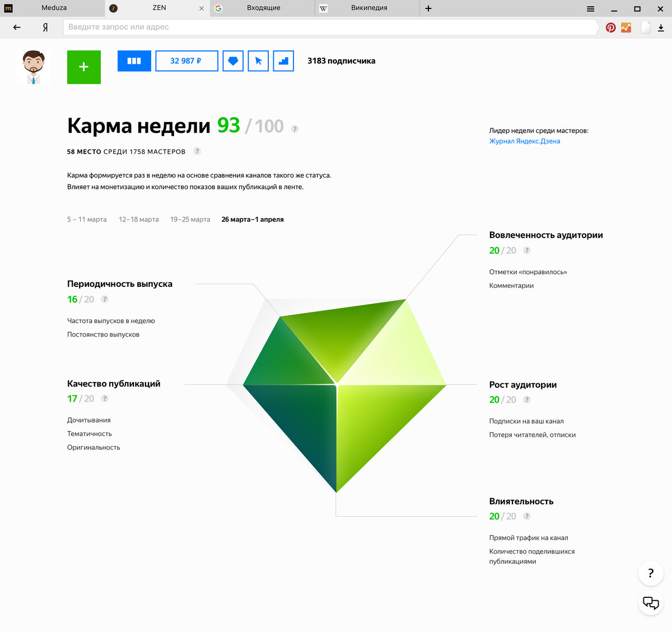
Task: Click the tooltip question mark next to 58 место
Action: click(x=197, y=151)
